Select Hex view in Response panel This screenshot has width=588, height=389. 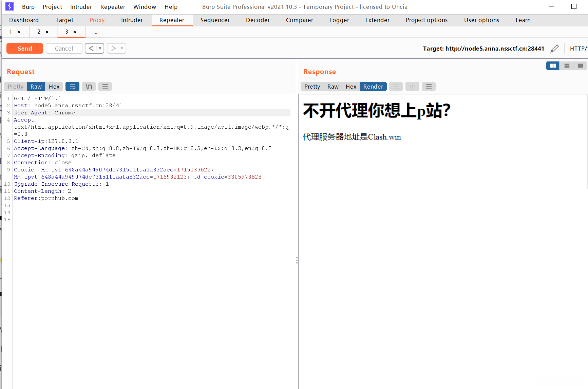point(351,87)
